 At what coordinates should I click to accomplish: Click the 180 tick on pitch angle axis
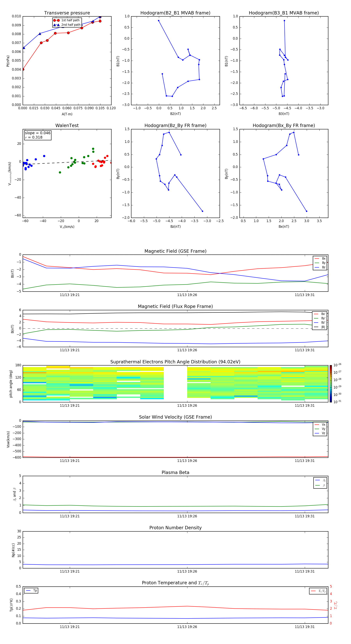[18, 365]
